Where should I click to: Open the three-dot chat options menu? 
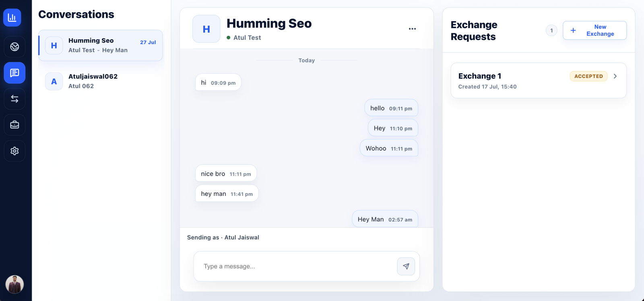pyautogui.click(x=412, y=29)
